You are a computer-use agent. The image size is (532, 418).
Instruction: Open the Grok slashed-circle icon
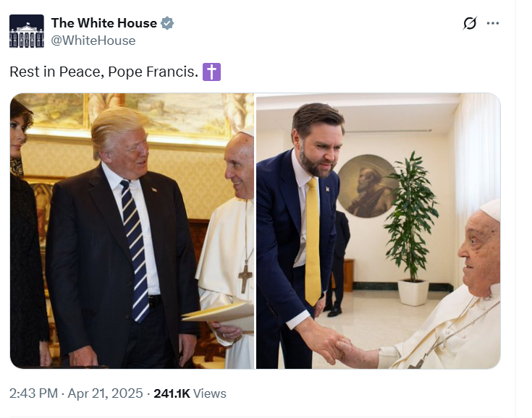(470, 23)
